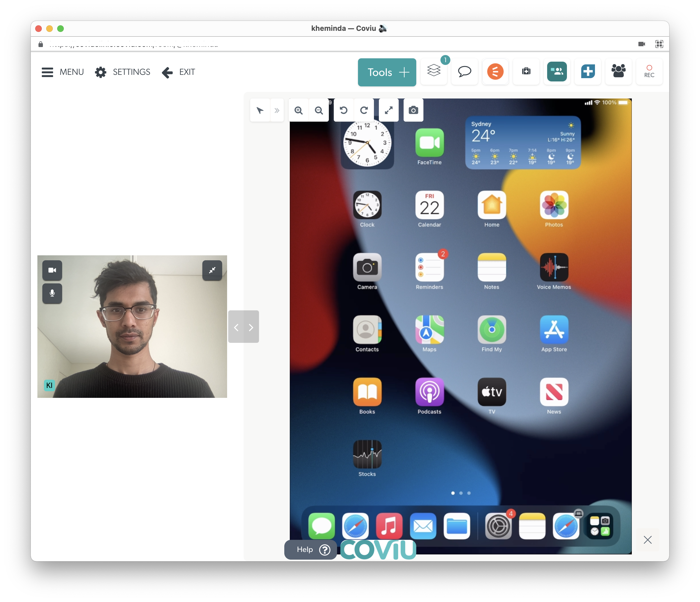700x602 pixels.
Task: Select the pointer arrow tool
Action: (260, 110)
